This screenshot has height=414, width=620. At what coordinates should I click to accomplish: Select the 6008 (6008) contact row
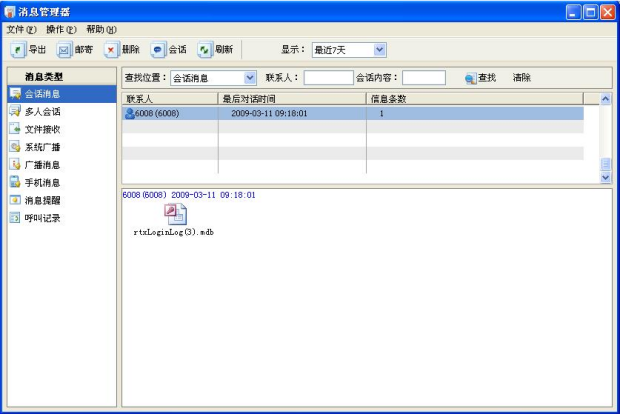click(353, 113)
